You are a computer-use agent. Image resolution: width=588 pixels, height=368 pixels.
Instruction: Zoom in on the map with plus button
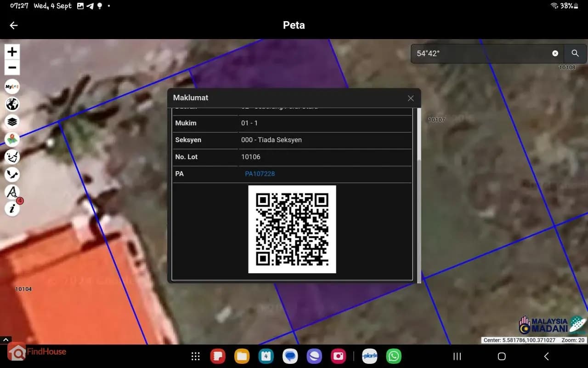(x=12, y=52)
